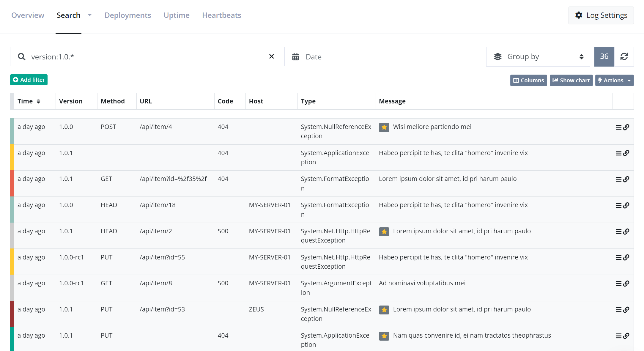
Task: Copy permalink icon for /api/item/18 row
Action: click(626, 205)
